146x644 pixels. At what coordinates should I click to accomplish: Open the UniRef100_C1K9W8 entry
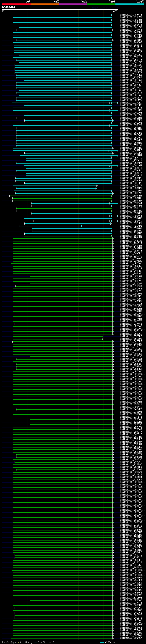click(x=131, y=233)
